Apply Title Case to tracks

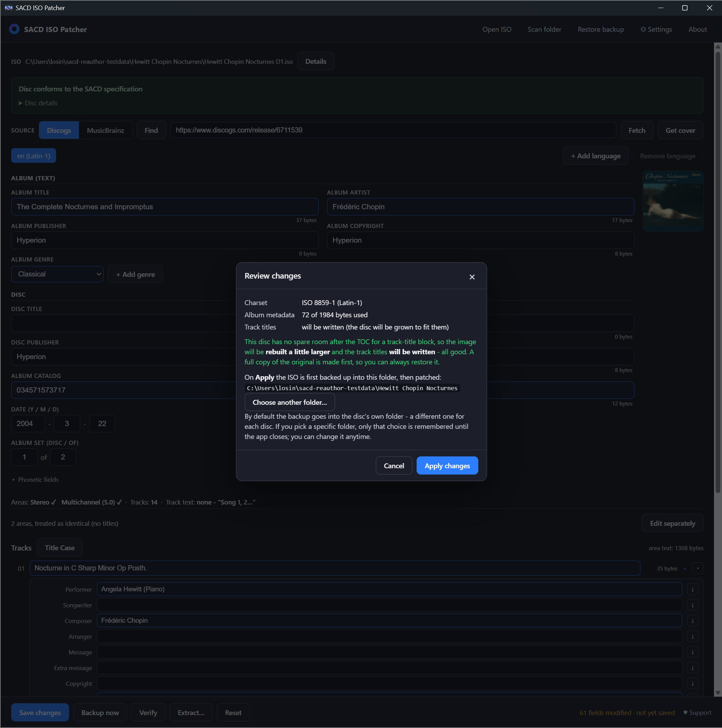[x=60, y=548]
